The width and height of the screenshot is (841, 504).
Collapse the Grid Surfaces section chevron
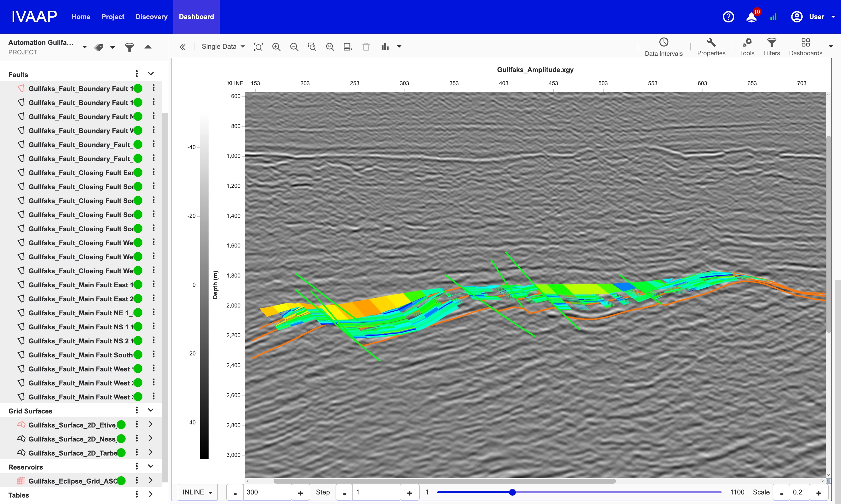click(x=151, y=410)
